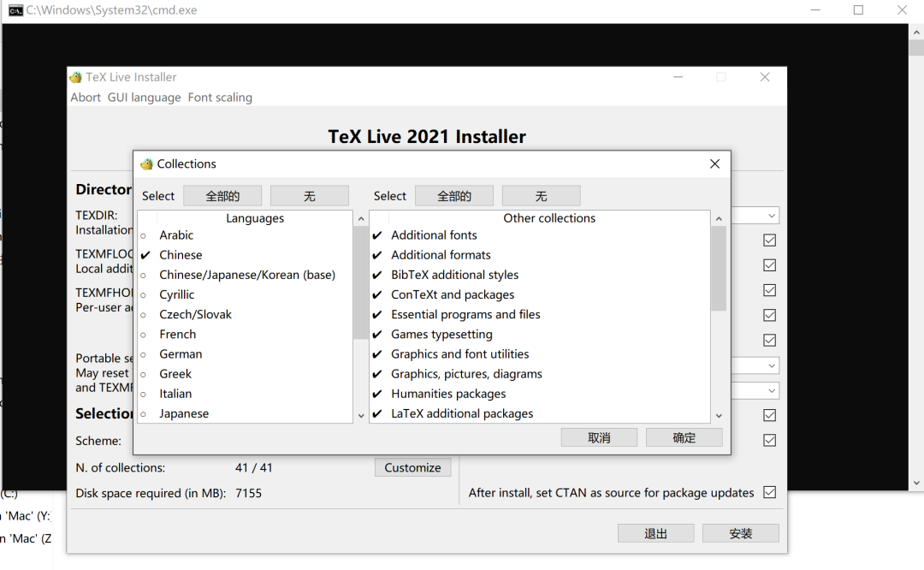Select all other collections with 全部的
The height and width of the screenshot is (570, 924).
[453, 196]
